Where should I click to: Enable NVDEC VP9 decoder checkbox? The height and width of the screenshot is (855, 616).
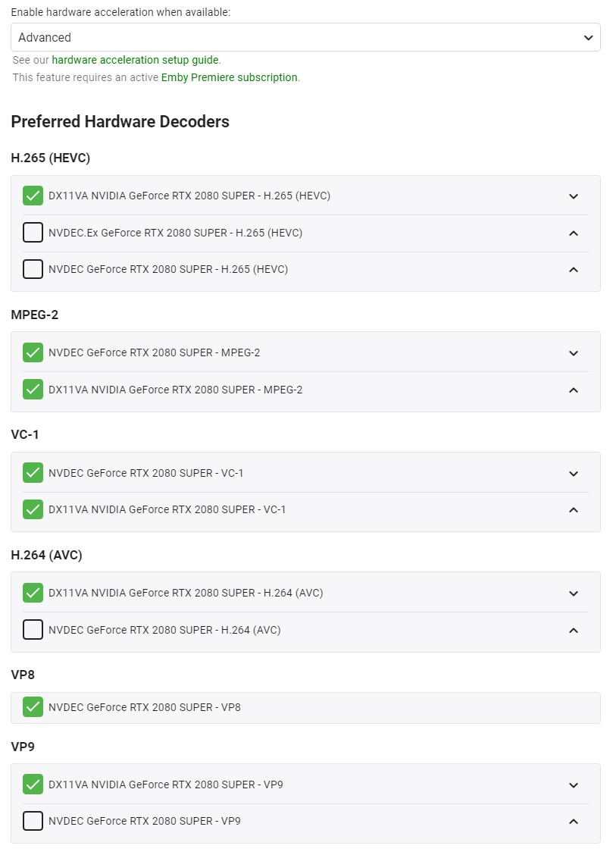[33, 821]
